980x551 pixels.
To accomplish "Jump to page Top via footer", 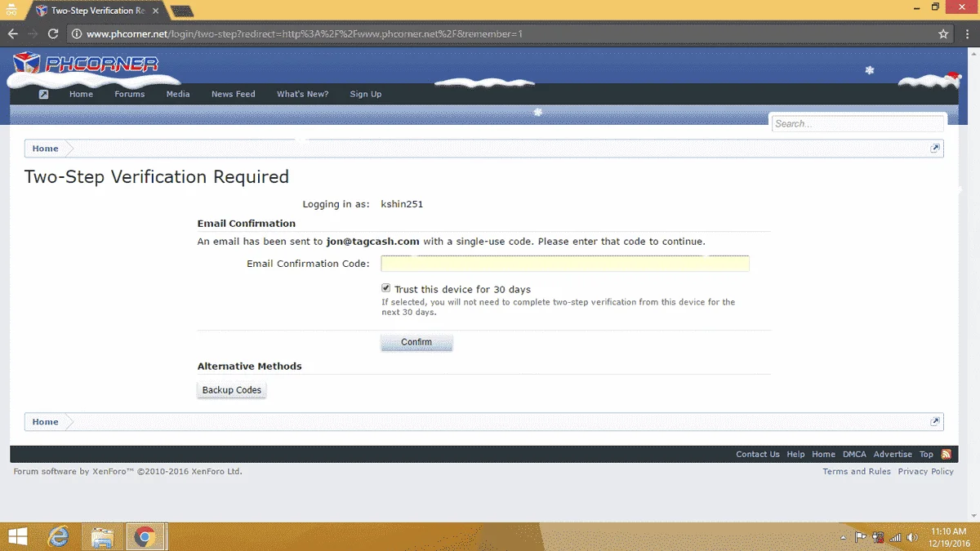I will click(926, 455).
